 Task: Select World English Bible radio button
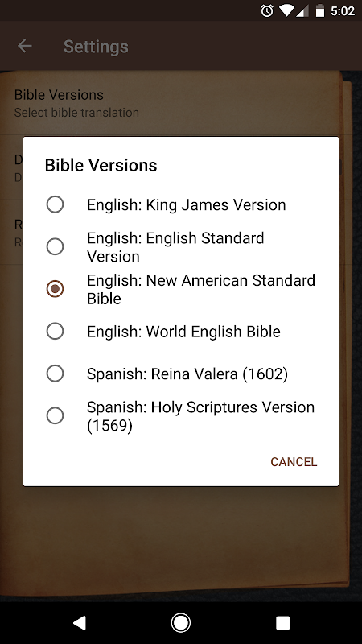(55, 331)
